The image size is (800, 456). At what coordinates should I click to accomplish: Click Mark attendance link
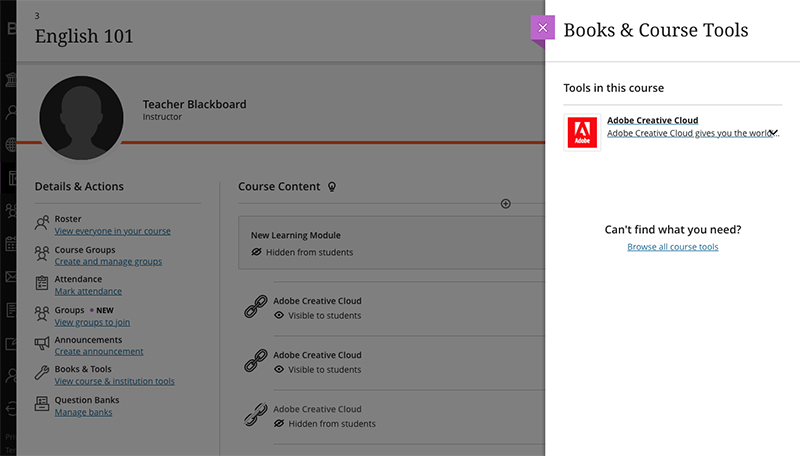coord(88,291)
